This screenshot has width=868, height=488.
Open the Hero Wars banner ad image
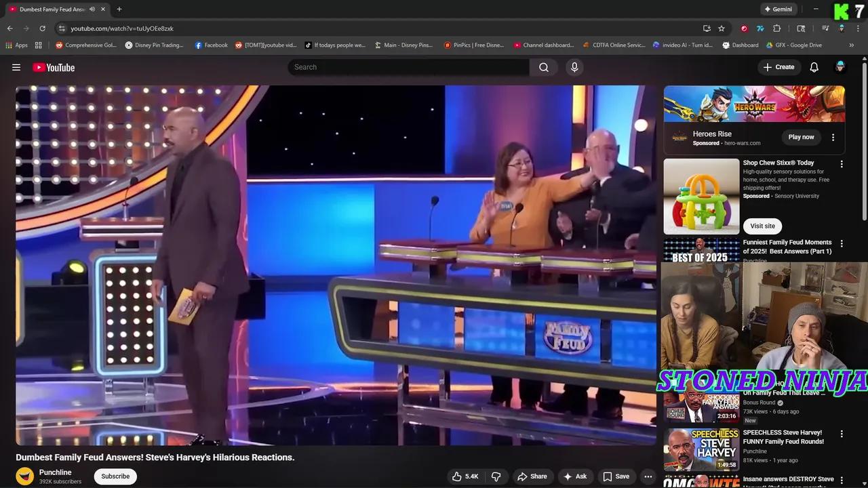click(754, 104)
